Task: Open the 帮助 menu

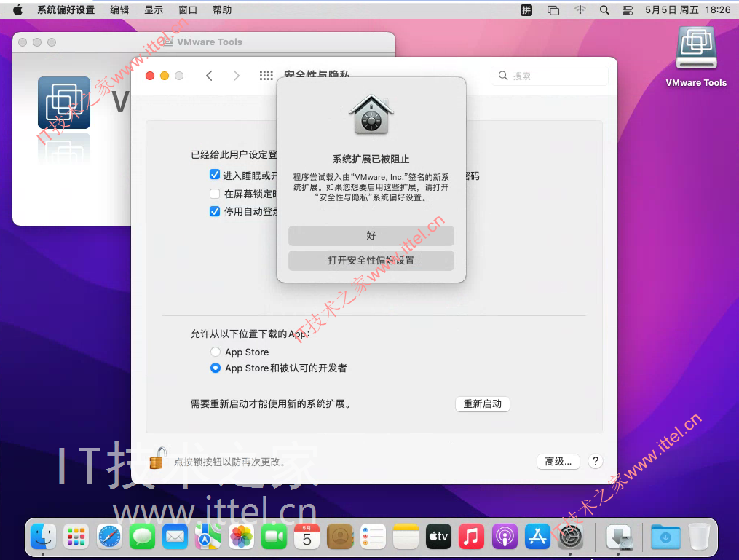Action: coord(222,10)
